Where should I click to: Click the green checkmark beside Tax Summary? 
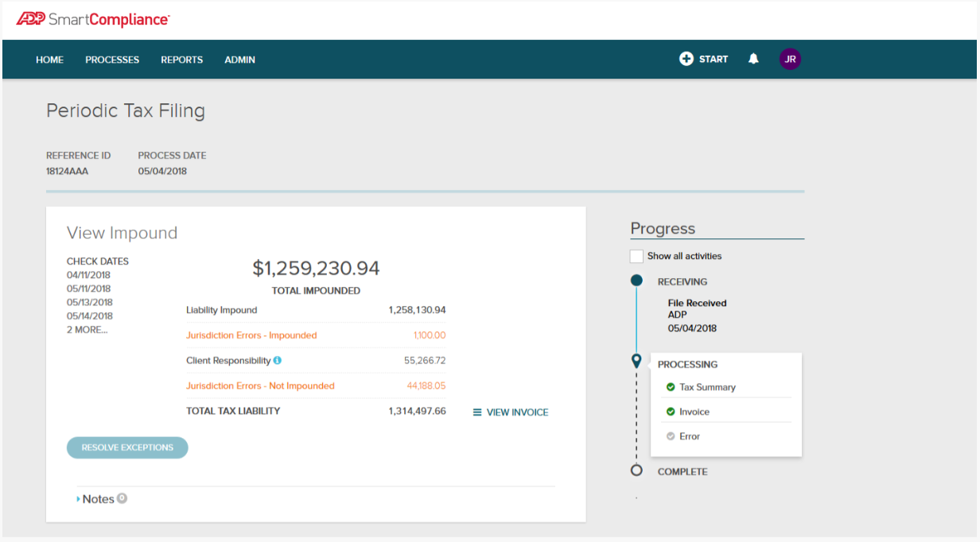tap(671, 387)
